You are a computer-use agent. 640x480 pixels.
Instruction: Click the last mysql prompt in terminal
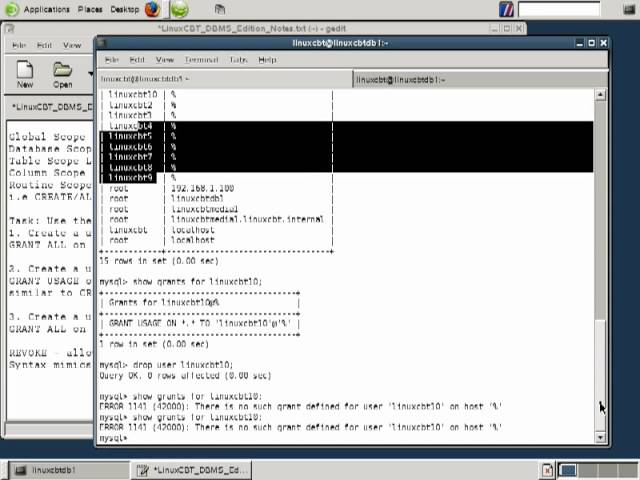point(113,438)
